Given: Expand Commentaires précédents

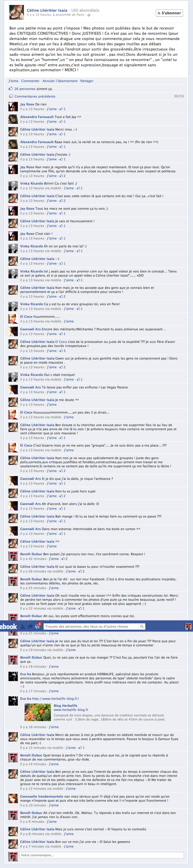Looking at the screenshot, I should tap(35, 96).
